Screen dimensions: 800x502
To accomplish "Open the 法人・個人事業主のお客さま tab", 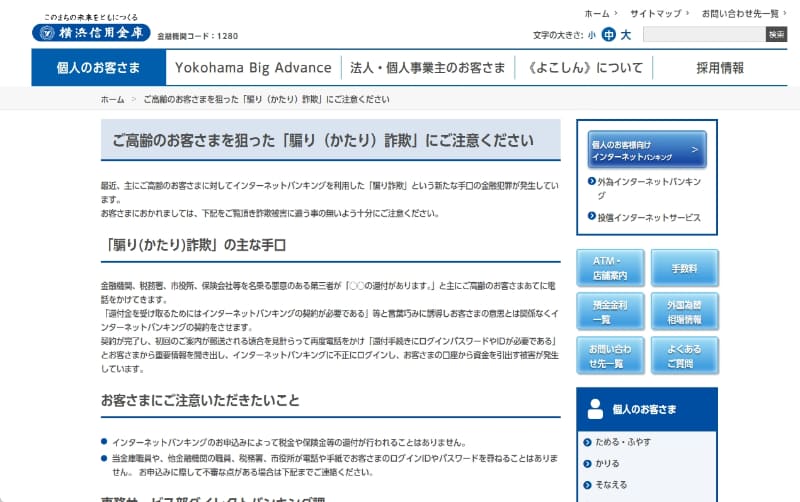I will [x=427, y=68].
